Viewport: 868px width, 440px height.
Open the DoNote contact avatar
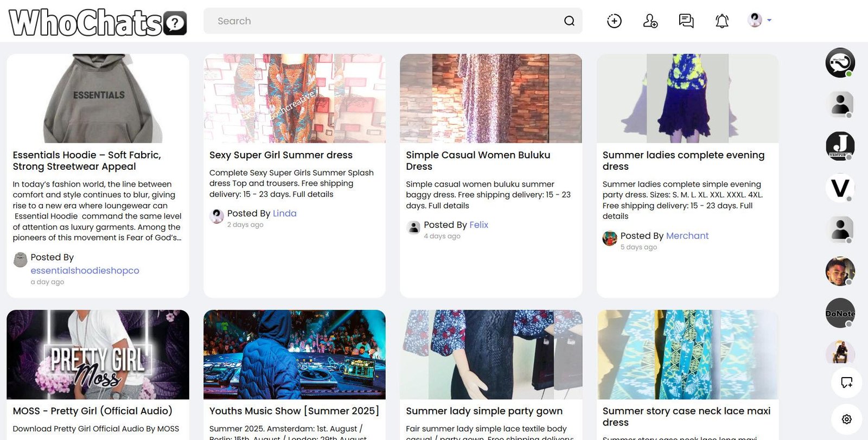840,313
